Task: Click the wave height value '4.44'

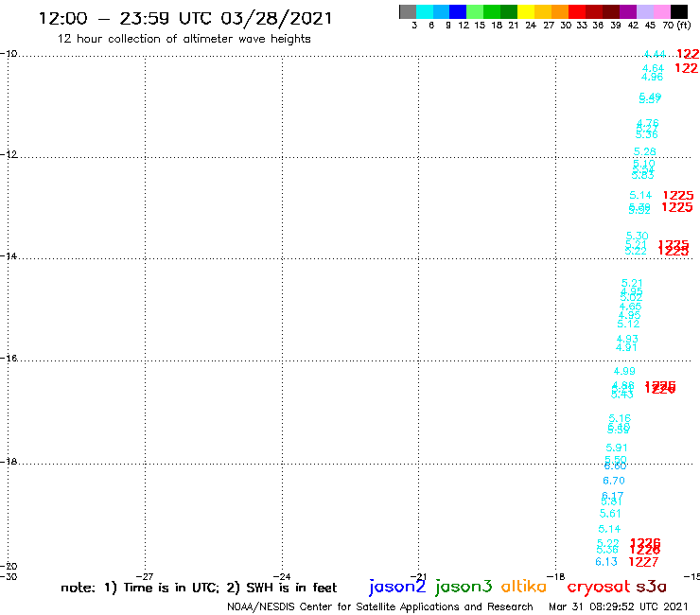Action: click(655, 55)
